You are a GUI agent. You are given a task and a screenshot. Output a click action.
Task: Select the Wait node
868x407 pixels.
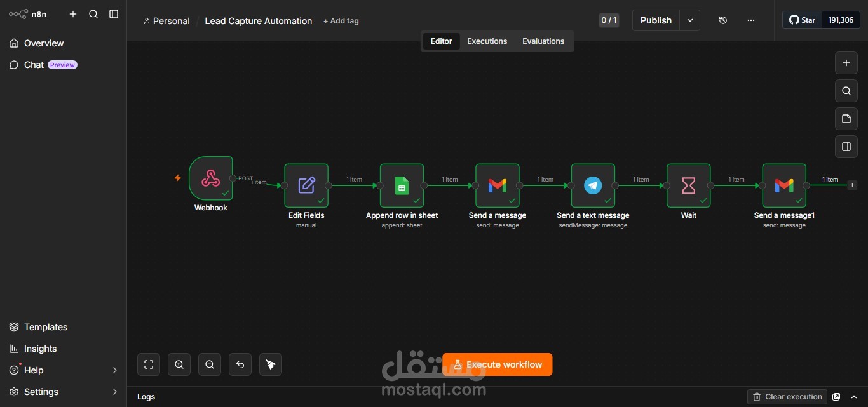pos(689,185)
